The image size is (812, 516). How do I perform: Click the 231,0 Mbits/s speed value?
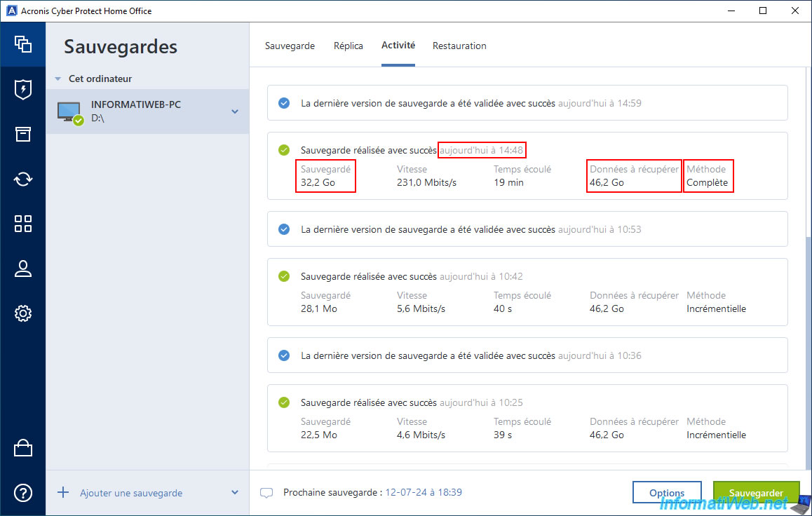(427, 183)
